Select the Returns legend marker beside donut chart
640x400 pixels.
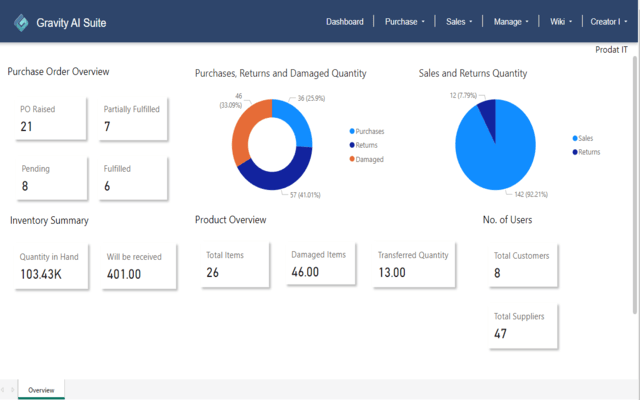(352, 145)
